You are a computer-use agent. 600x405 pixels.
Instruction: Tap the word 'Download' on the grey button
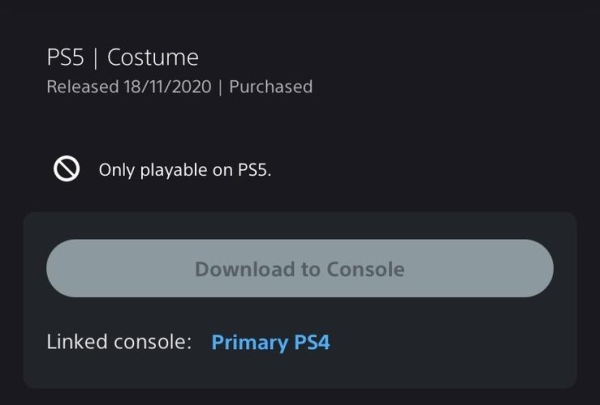pos(245,269)
